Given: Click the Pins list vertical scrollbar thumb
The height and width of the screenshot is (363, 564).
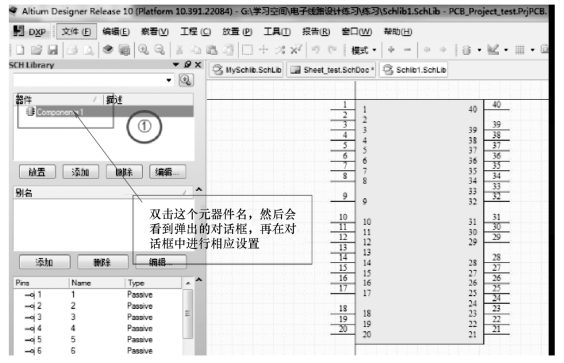Looking at the screenshot, I should coord(187,314).
